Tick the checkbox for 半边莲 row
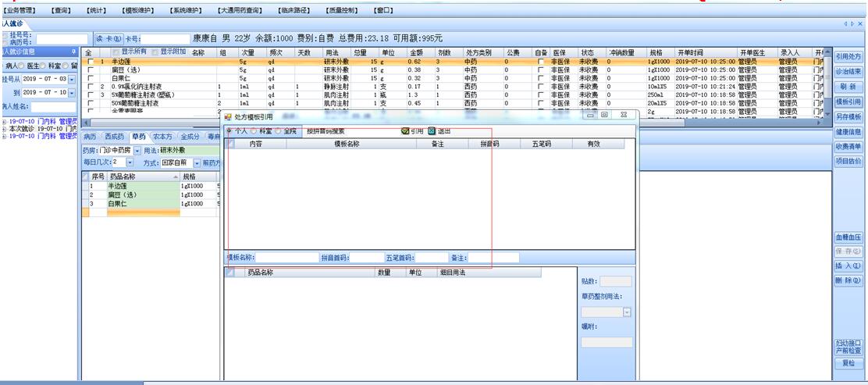Screen dimensions: 868x385 pos(91,62)
